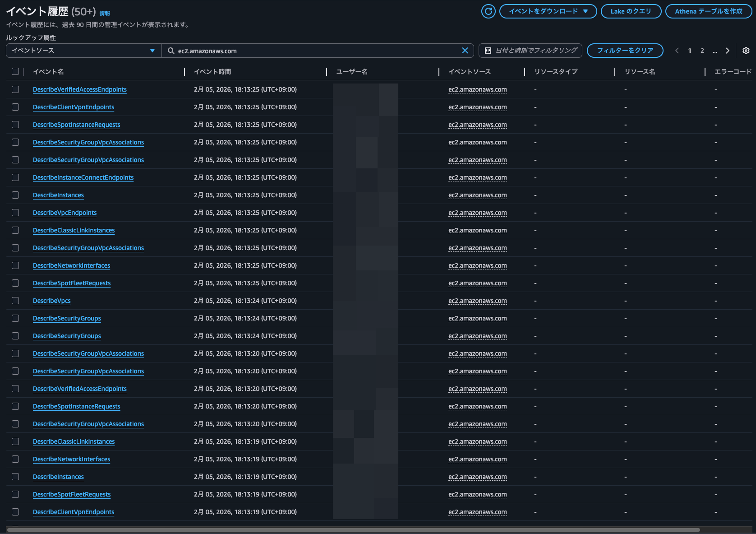Click the Lake のクエリ button
Viewport: 756px width, 534px height.
click(x=631, y=12)
